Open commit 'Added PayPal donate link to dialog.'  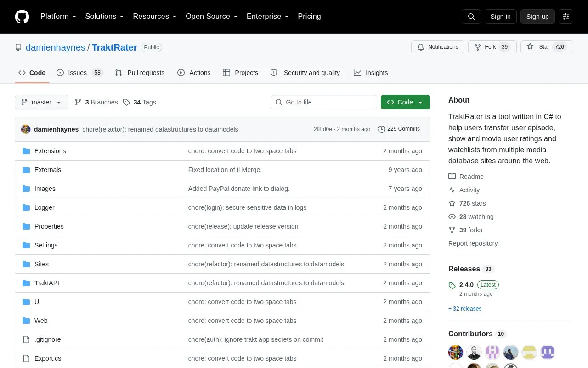point(239,189)
